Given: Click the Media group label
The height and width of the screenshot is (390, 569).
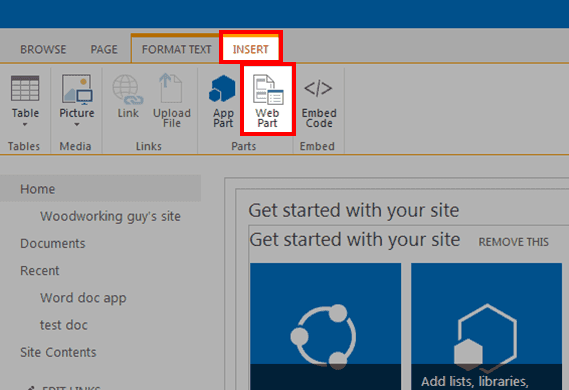Looking at the screenshot, I should (x=75, y=146).
